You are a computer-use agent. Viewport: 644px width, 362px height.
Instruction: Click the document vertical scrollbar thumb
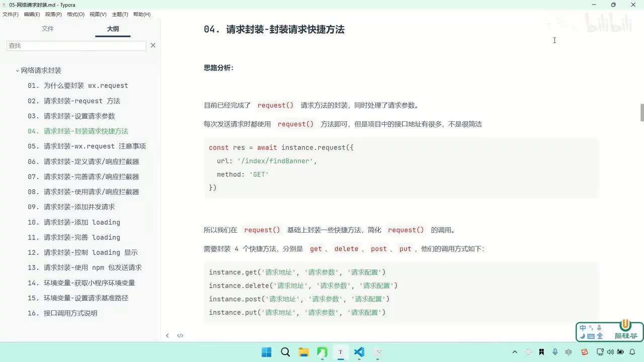[x=642, y=113]
